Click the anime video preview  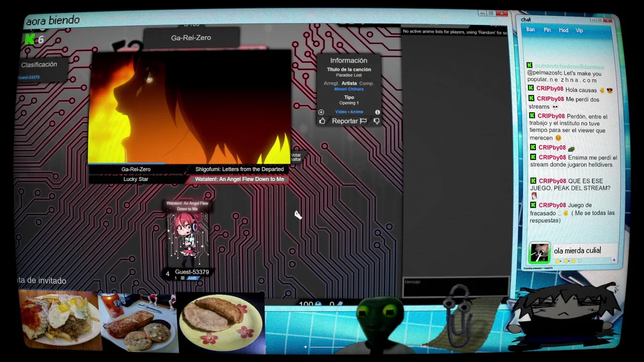coord(190,106)
